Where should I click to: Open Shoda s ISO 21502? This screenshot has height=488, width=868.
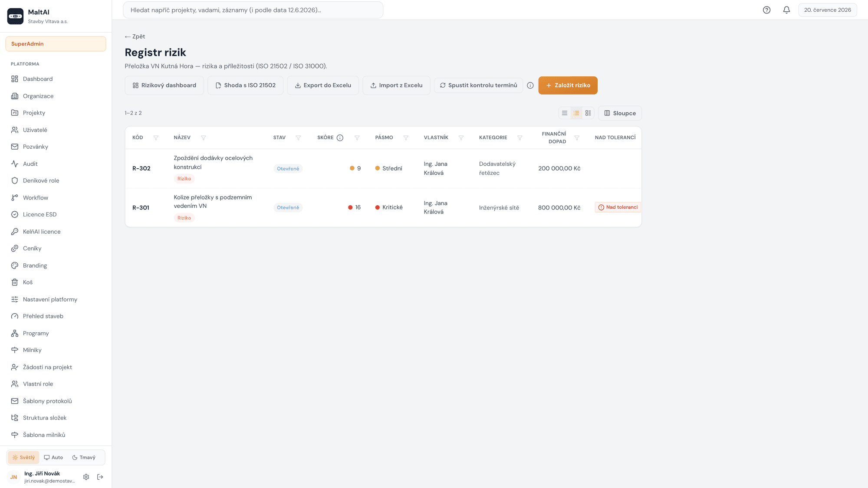(x=245, y=85)
